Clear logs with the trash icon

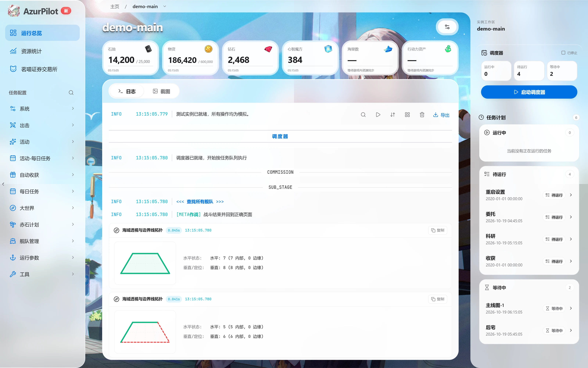point(422,115)
